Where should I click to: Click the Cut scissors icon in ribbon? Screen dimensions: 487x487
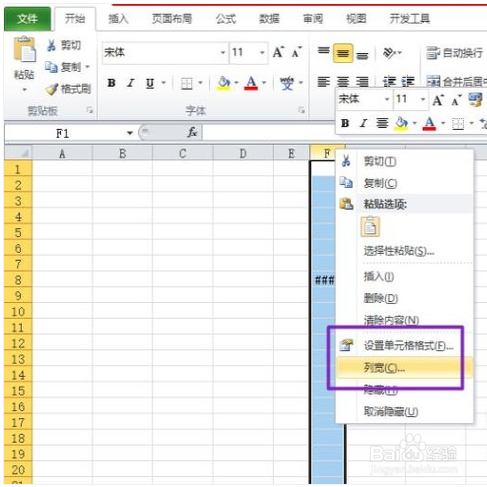51,45
